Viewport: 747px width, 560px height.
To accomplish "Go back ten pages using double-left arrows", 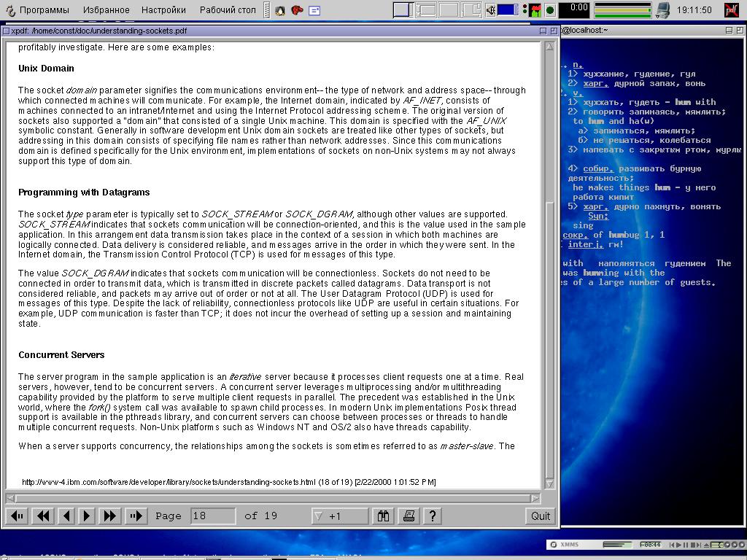I will [x=43, y=516].
